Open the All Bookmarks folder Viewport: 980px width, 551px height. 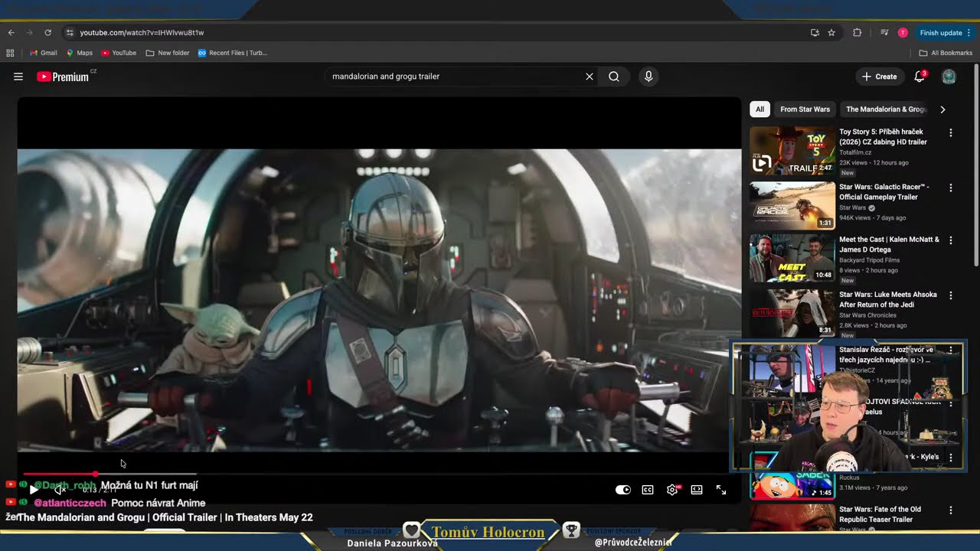(946, 53)
